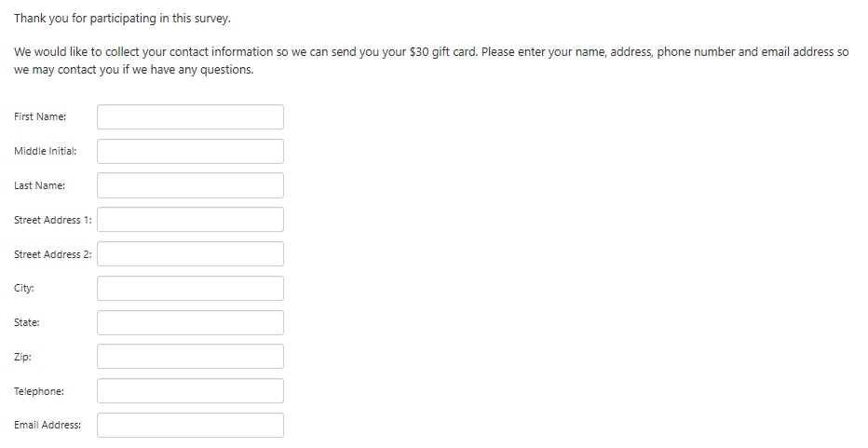
Task: Focus the Middle Initial text box
Action: [190, 151]
